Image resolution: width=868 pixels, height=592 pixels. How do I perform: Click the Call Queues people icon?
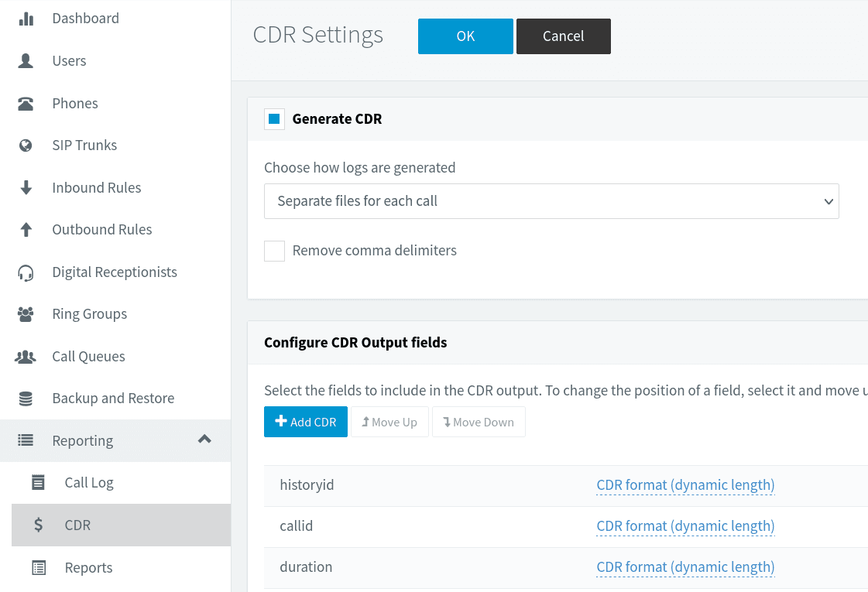(26, 357)
